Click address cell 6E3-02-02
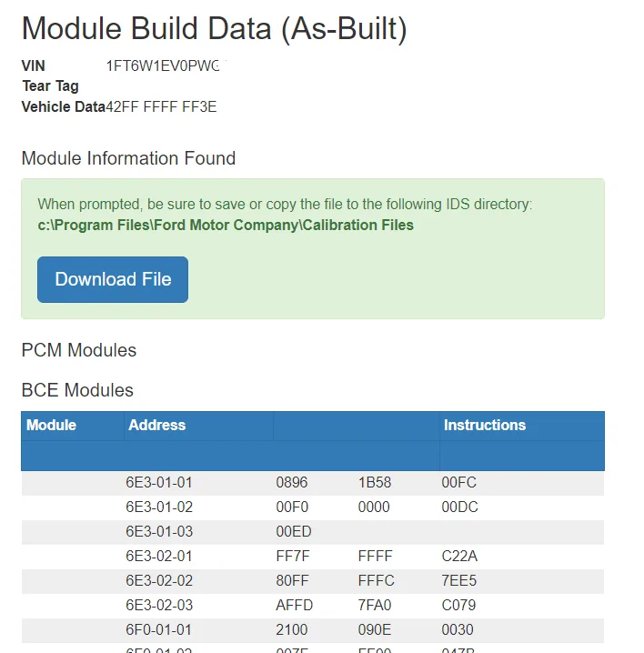Screen dimensions: 644x653 [x=159, y=580]
